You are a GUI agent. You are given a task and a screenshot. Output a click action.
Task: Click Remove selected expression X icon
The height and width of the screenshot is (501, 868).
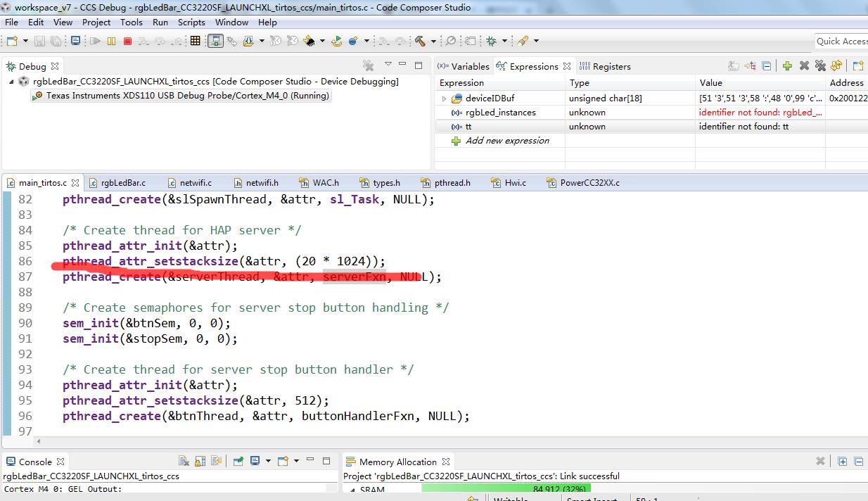(804, 65)
